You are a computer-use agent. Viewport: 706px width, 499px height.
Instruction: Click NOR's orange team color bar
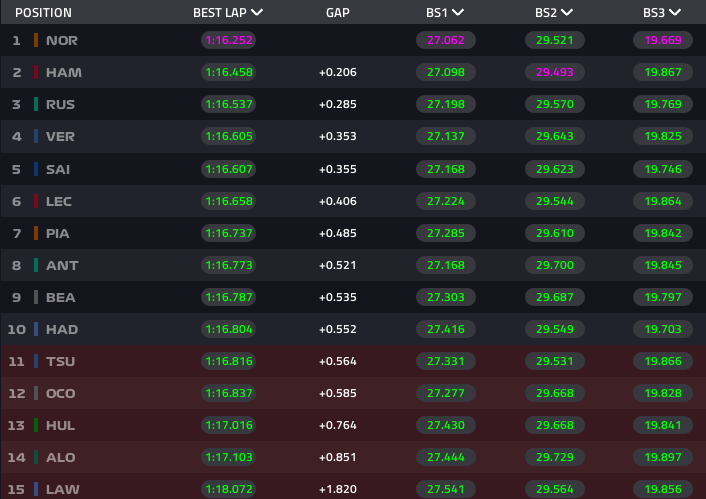point(36,41)
